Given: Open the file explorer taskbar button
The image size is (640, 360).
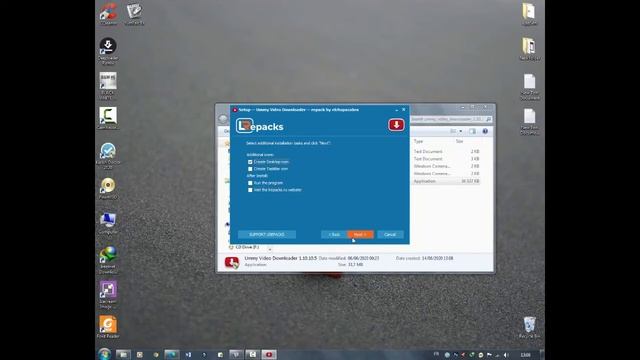Looking at the screenshot, I should tap(123, 354).
